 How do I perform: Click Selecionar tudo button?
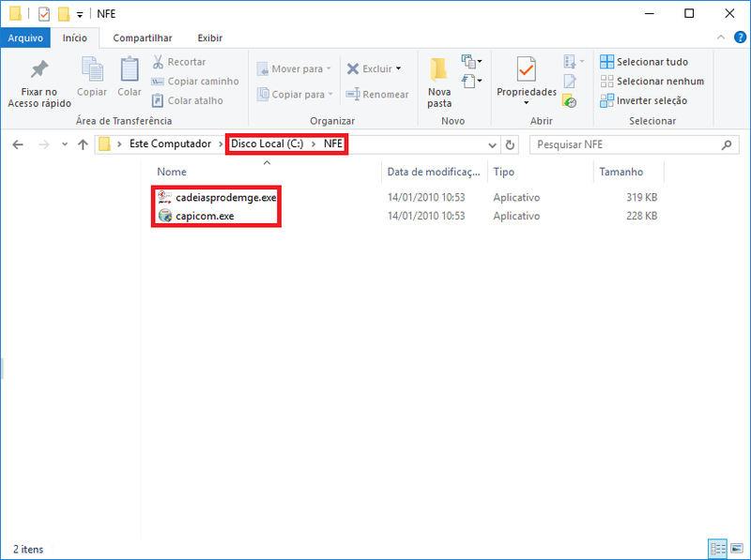[644, 62]
